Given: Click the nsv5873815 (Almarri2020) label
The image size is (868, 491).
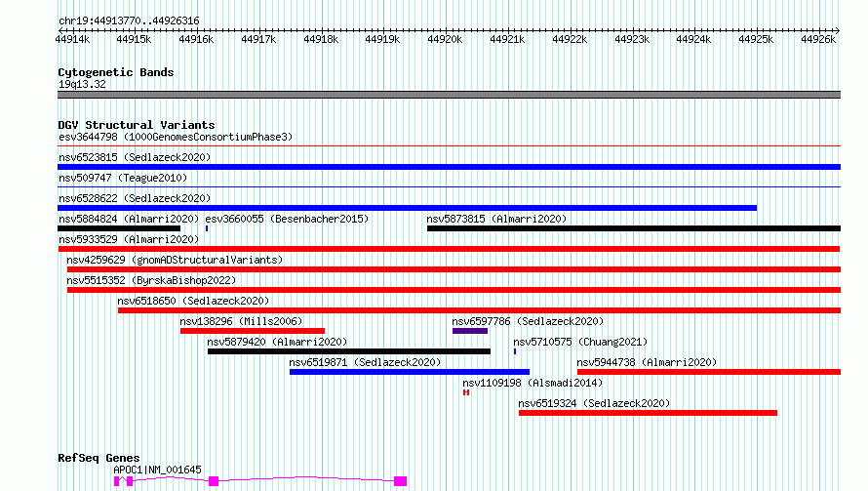Looking at the screenshot, I should (496, 219).
